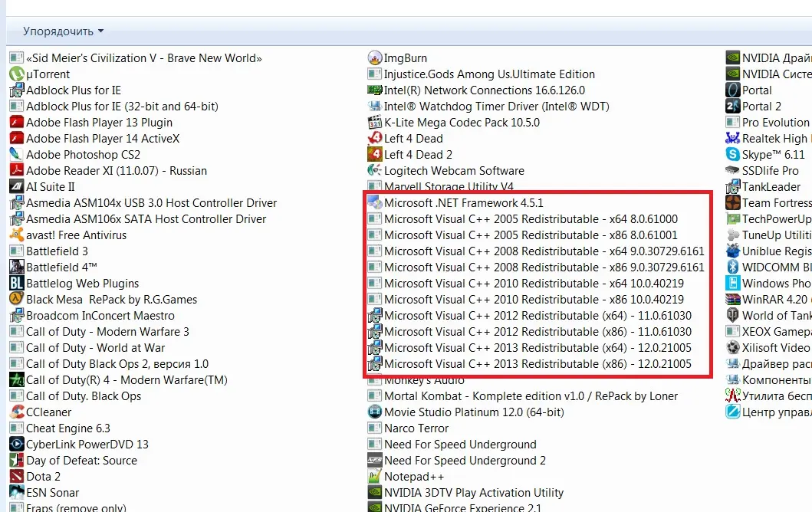Click the Skype 6.11 icon
Viewport: 812px width, 512px height.
(732, 155)
